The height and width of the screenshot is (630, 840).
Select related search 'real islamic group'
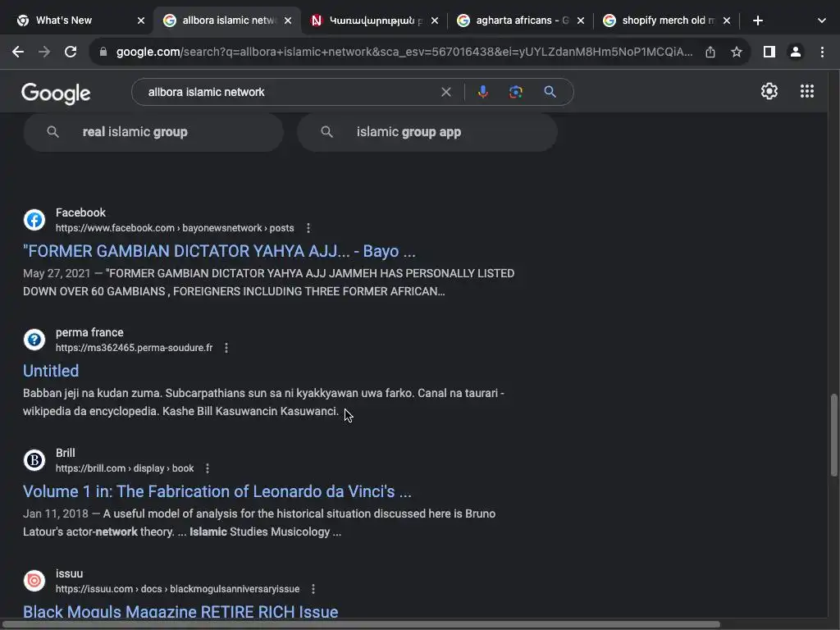coord(153,132)
